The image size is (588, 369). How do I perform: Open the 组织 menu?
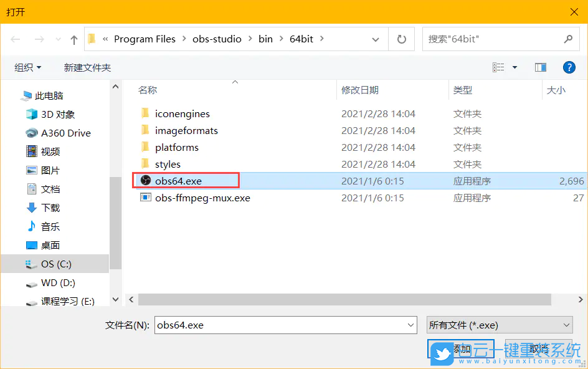[26, 67]
